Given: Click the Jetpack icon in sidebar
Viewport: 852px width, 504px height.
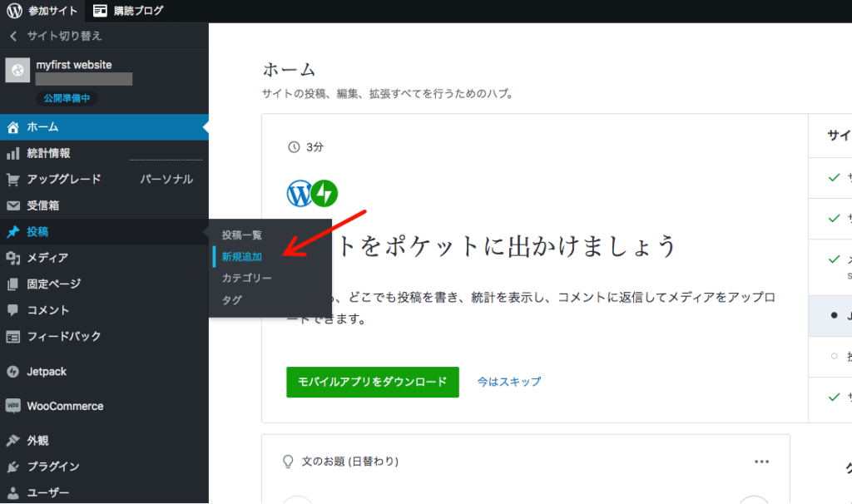Looking at the screenshot, I should pyautogui.click(x=13, y=372).
